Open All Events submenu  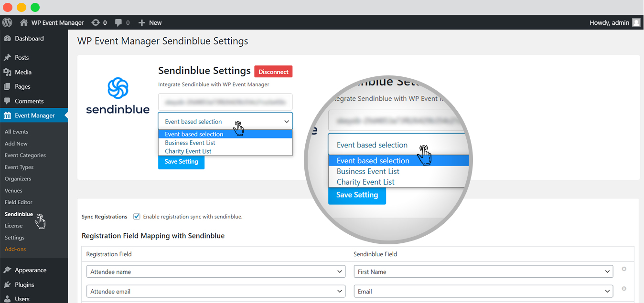[x=16, y=132]
